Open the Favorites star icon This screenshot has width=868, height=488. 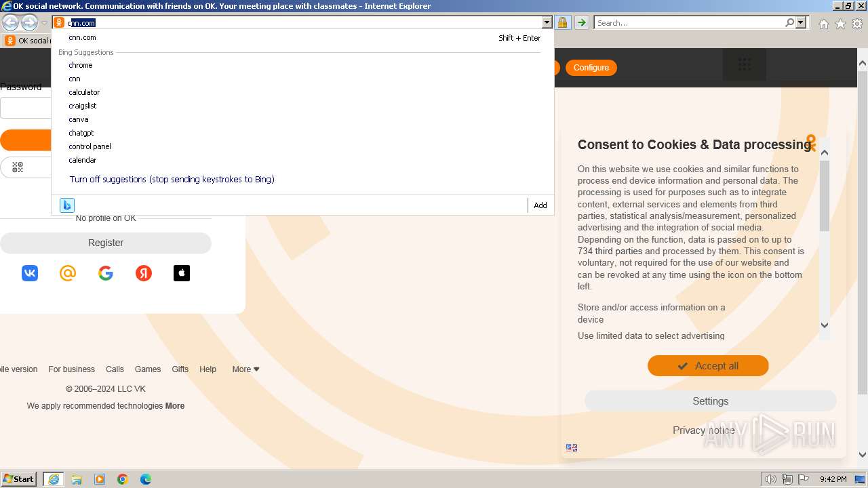click(840, 24)
